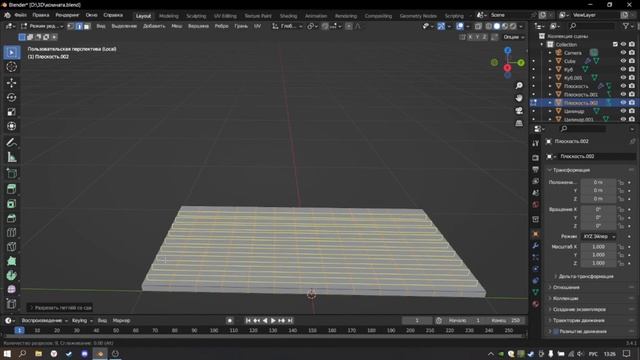Open the Файл menu

click(20, 15)
